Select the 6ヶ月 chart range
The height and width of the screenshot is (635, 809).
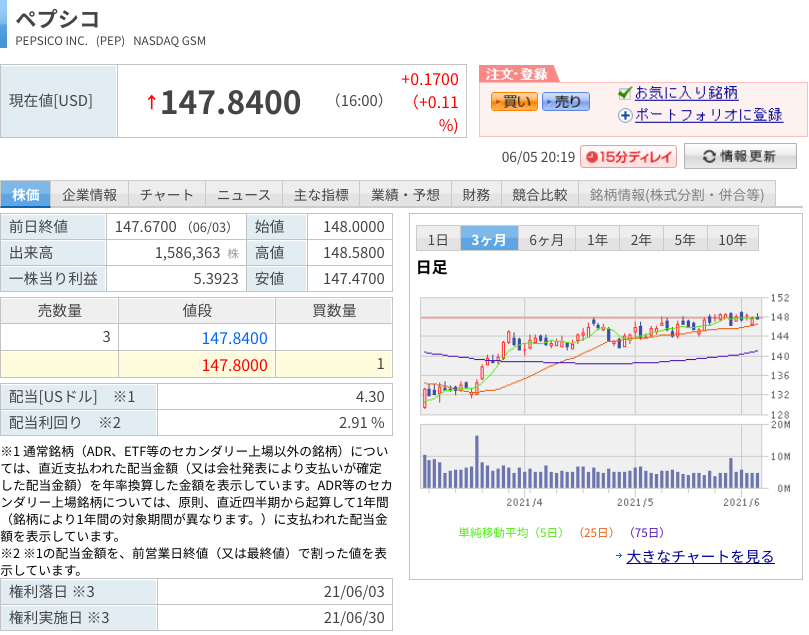(x=546, y=239)
